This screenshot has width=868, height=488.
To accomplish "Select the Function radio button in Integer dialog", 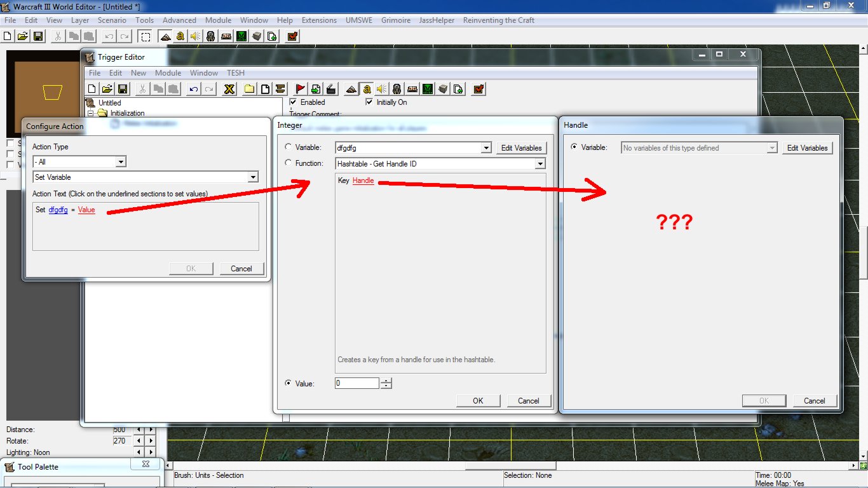I will [x=288, y=163].
